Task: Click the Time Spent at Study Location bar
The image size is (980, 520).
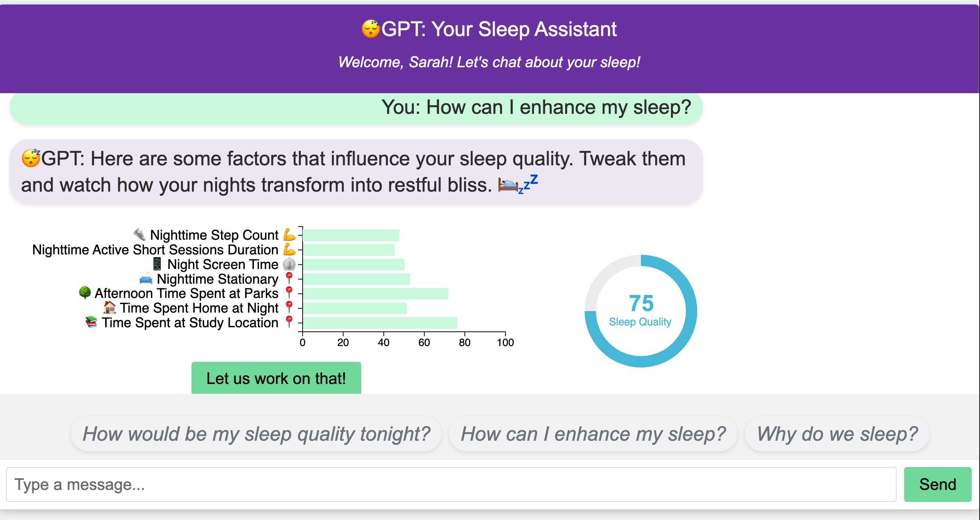Action: [x=380, y=323]
